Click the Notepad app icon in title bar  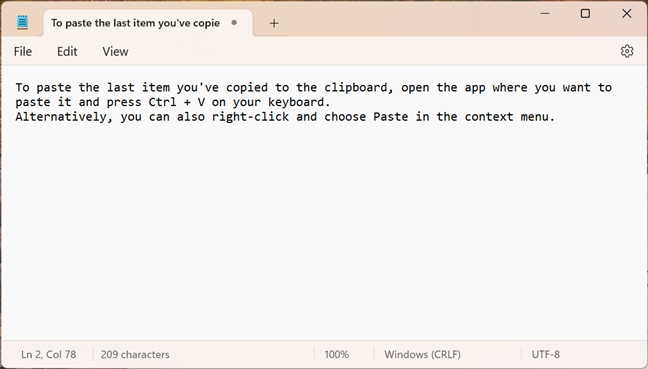22,22
